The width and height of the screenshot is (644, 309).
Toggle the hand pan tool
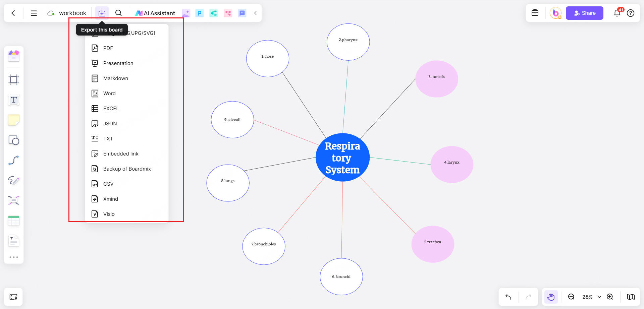pyautogui.click(x=551, y=297)
